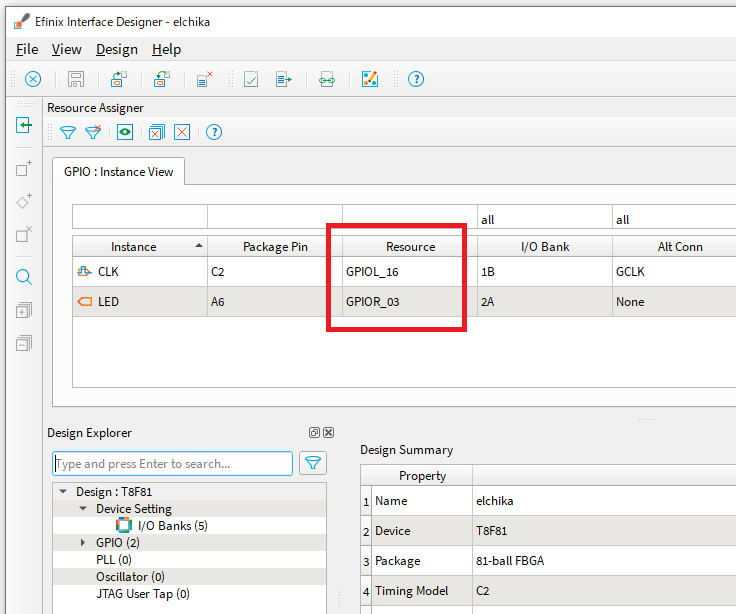Open the View menu
This screenshot has height=614, width=736.
click(66, 49)
